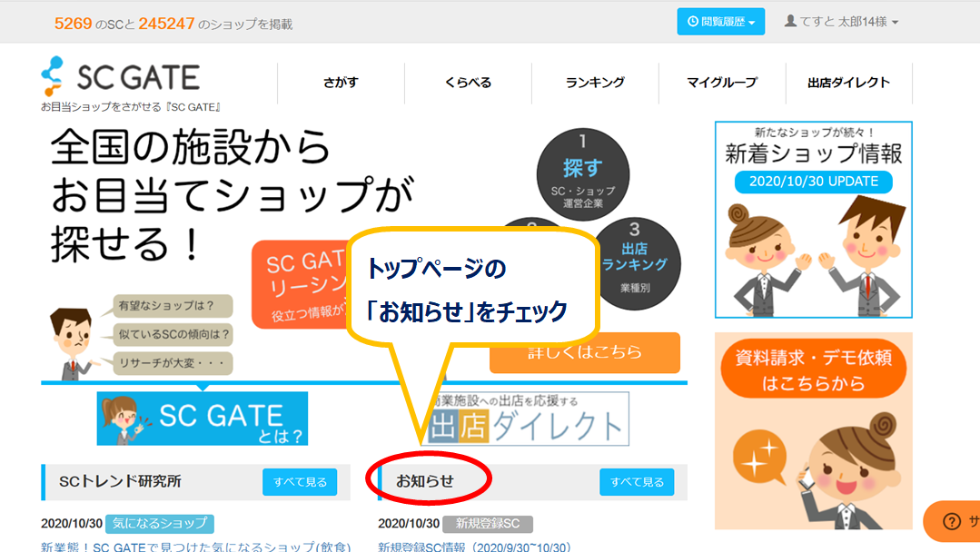The width and height of the screenshot is (980, 552).
Task: Open the くらべる menu
Action: (468, 83)
